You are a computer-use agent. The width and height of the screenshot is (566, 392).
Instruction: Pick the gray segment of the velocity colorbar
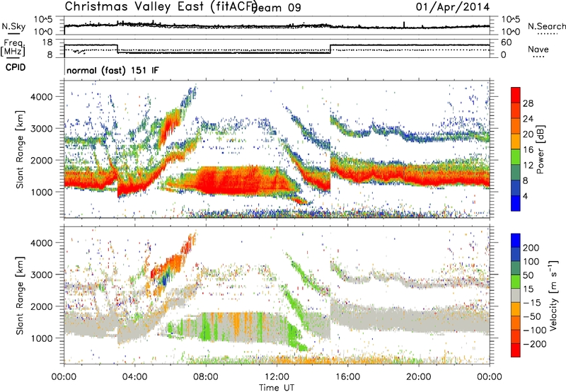[516, 295]
